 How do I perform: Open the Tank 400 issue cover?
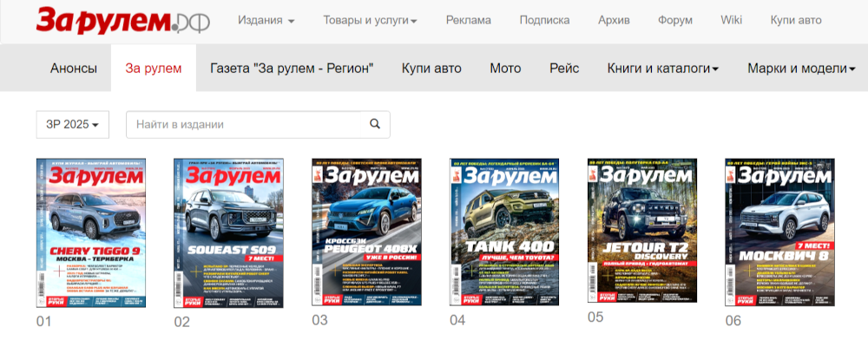(x=504, y=232)
